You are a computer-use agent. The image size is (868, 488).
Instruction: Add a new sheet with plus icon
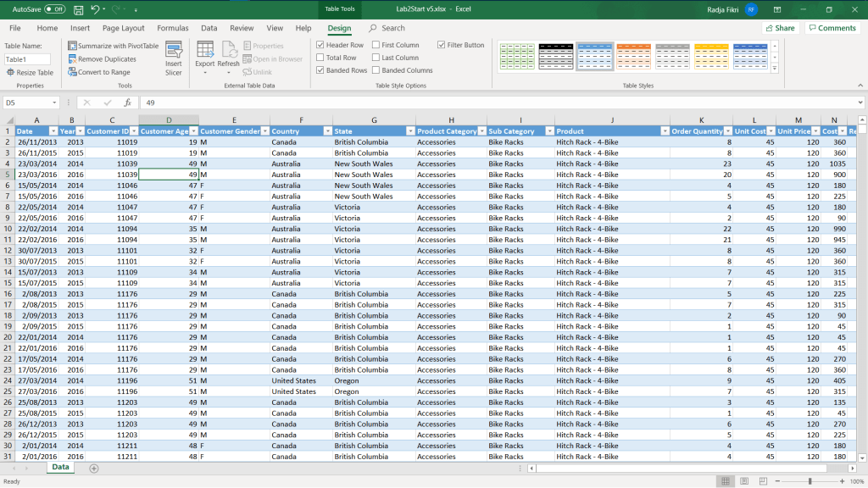coord(94,468)
